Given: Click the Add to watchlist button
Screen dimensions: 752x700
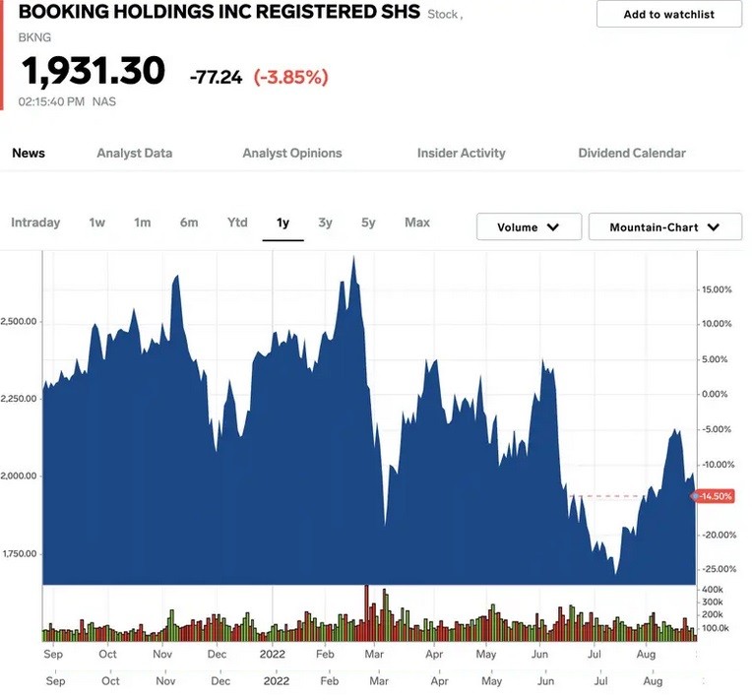Looking at the screenshot, I should pyautogui.click(x=668, y=14).
